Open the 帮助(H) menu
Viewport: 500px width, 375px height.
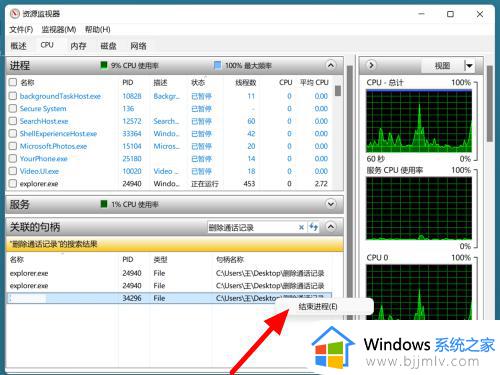coord(97,30)
